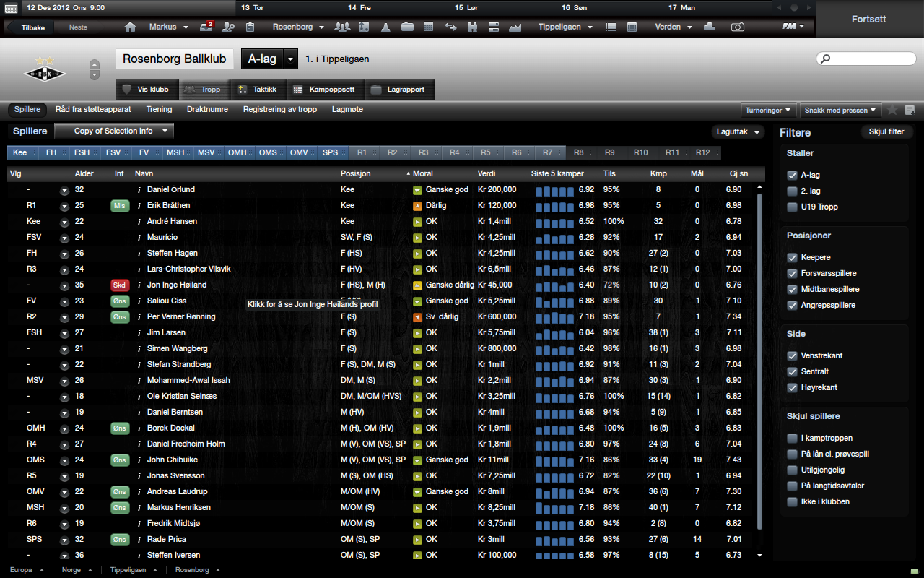Open the inbox with 2 unread messages
The image size is (924, 578).
206,27
